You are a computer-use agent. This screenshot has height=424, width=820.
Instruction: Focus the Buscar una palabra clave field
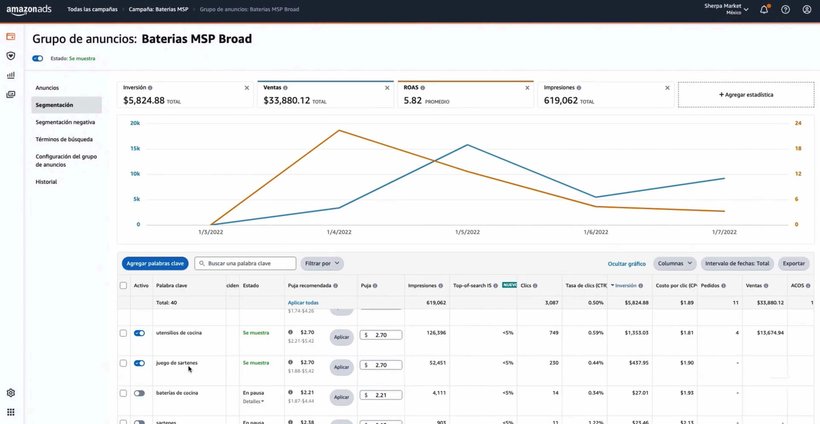pos(245,263)
